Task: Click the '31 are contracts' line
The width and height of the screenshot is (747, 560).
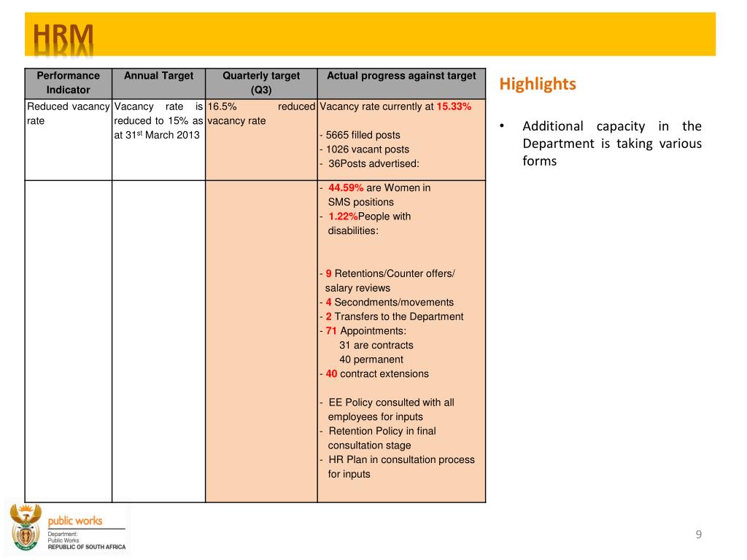Action: tap(376, 345)
